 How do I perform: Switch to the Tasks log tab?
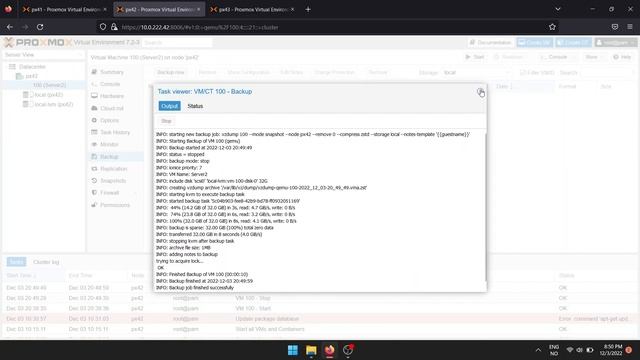click(16, 262)
